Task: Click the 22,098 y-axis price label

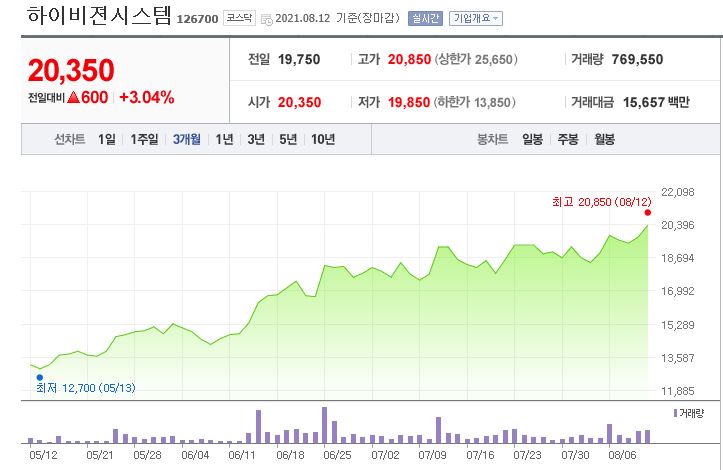Action: point(677,192)
